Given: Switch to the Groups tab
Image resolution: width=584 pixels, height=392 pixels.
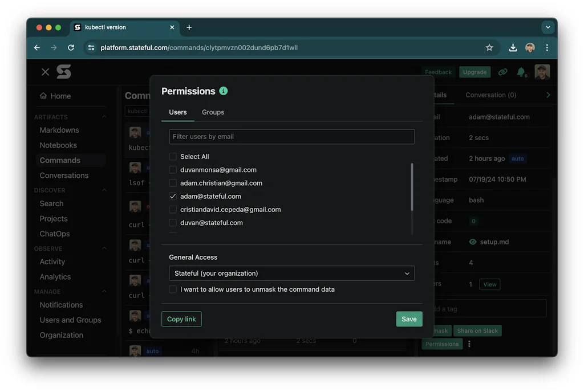Looking at the screenshot, I should (213, 112).
